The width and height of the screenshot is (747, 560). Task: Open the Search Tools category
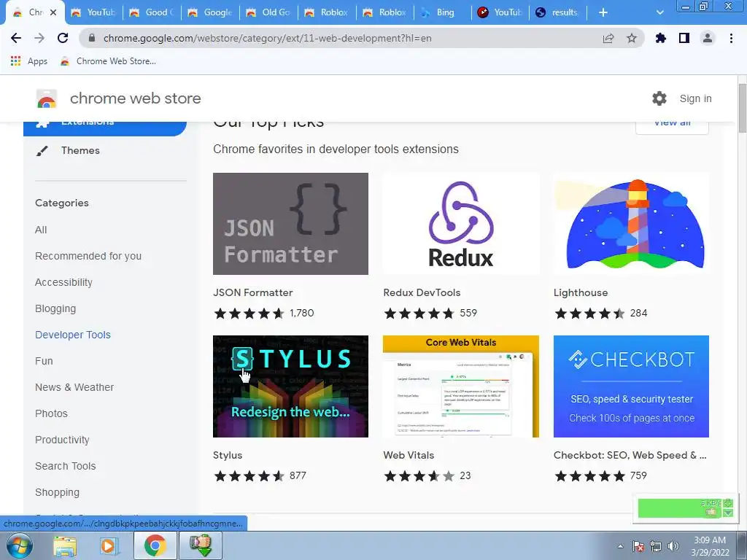tap(65, 466)
